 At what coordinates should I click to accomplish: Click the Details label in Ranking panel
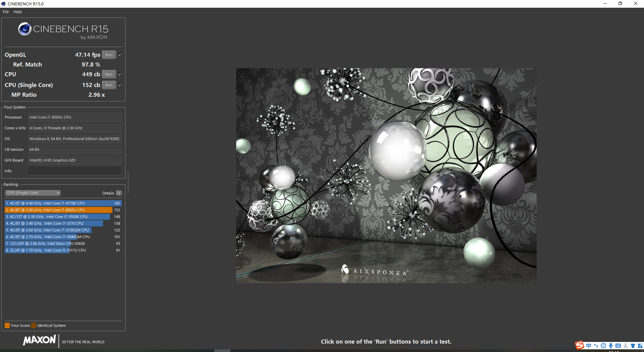[108, 193]
